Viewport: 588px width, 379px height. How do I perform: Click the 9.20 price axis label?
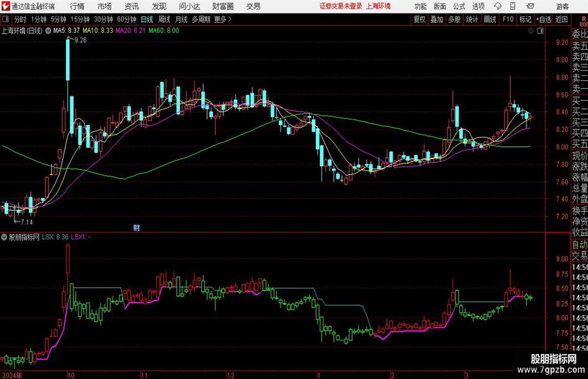[562, 43]
